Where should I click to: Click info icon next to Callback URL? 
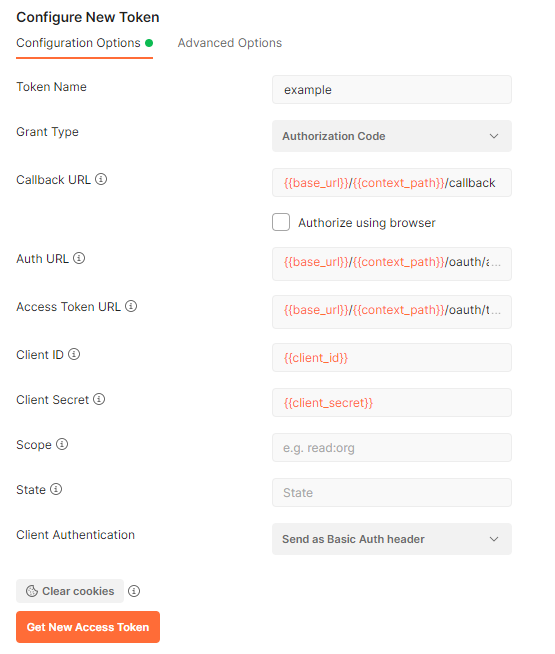click(101, 179)
